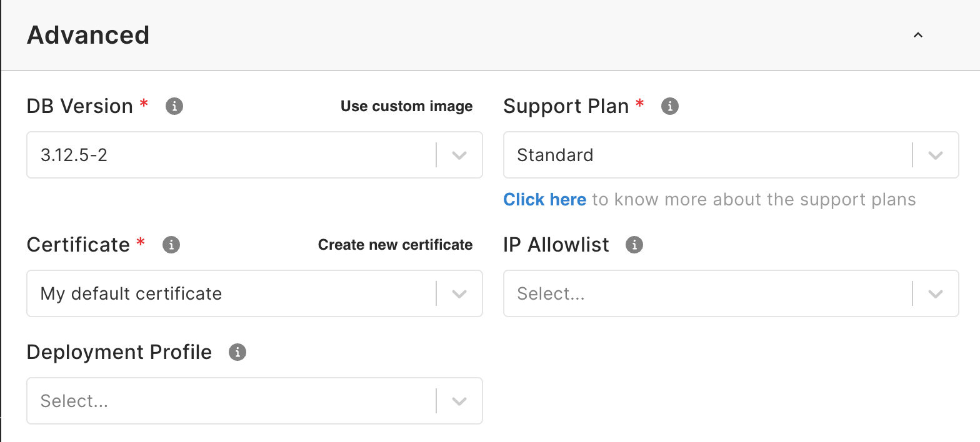The height and width of the screenshot is (442, 980).
Task: Click the 'Support Plan' label
Action: (x=566, y=106)
